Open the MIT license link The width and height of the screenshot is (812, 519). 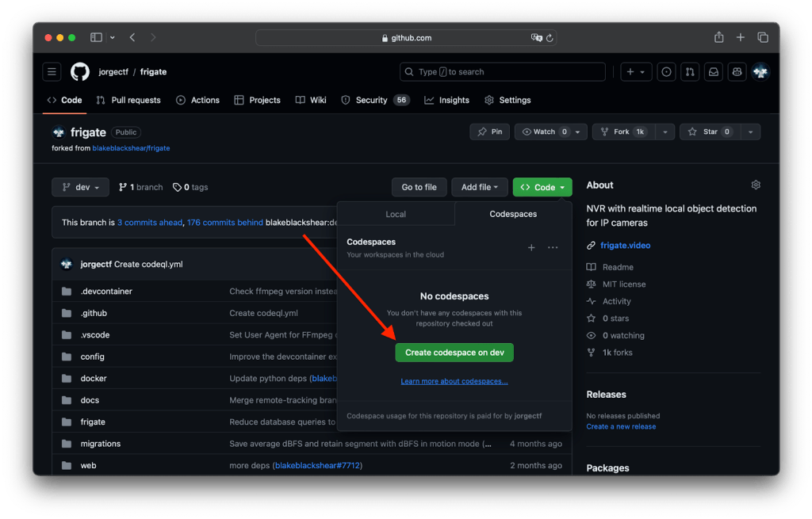point(624,284)
